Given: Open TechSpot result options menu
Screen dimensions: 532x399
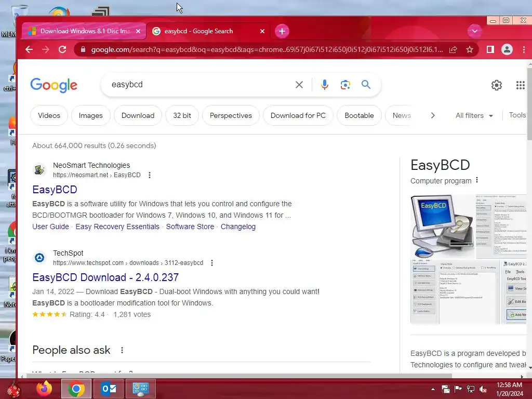Looking at the screenshot, I should click(212, 263).
